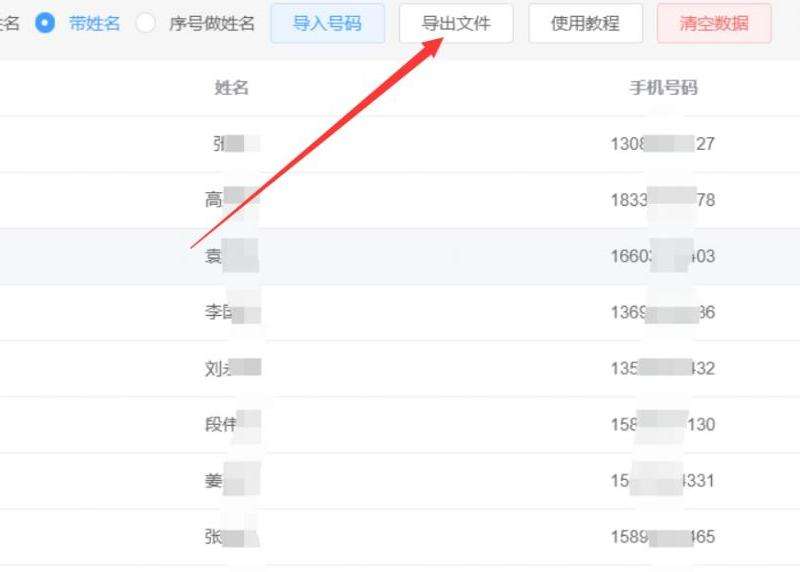Click the 导入号码 button
Screen dimensions: 800x572
coord(327,23)
